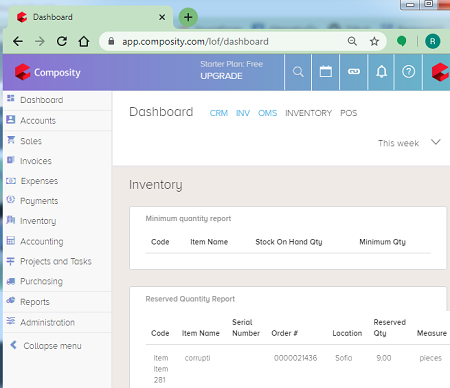Click the Expenses money icon in sidebar
This screenshot has height=388, width=450.
[11, 181]
